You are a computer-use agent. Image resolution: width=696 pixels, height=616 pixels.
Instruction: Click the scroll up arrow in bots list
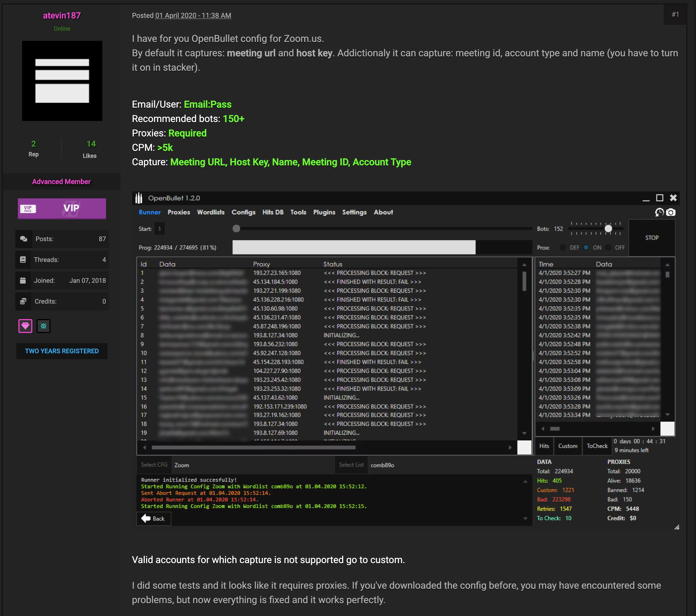click(x=524, y=265)
